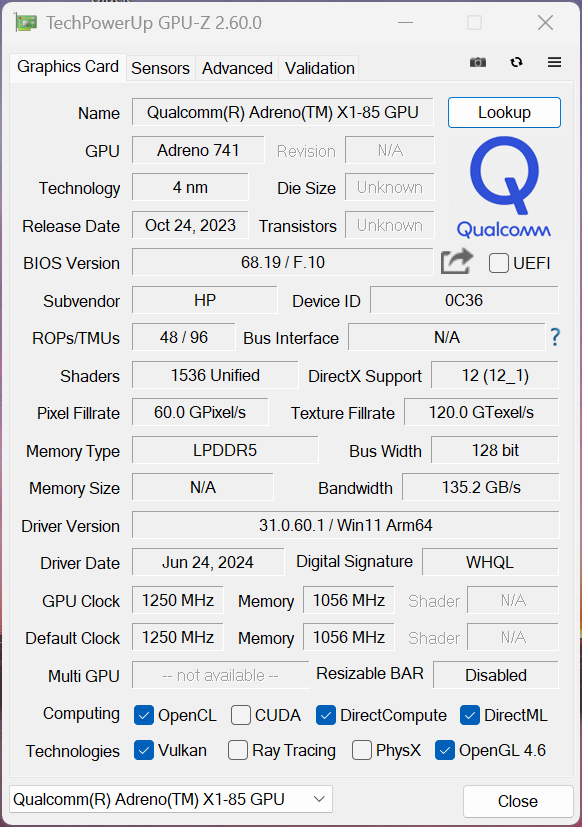This screenshot has width=582, height=827.
Task: Click the Qualcomm logo image
Action: (504, 187)
